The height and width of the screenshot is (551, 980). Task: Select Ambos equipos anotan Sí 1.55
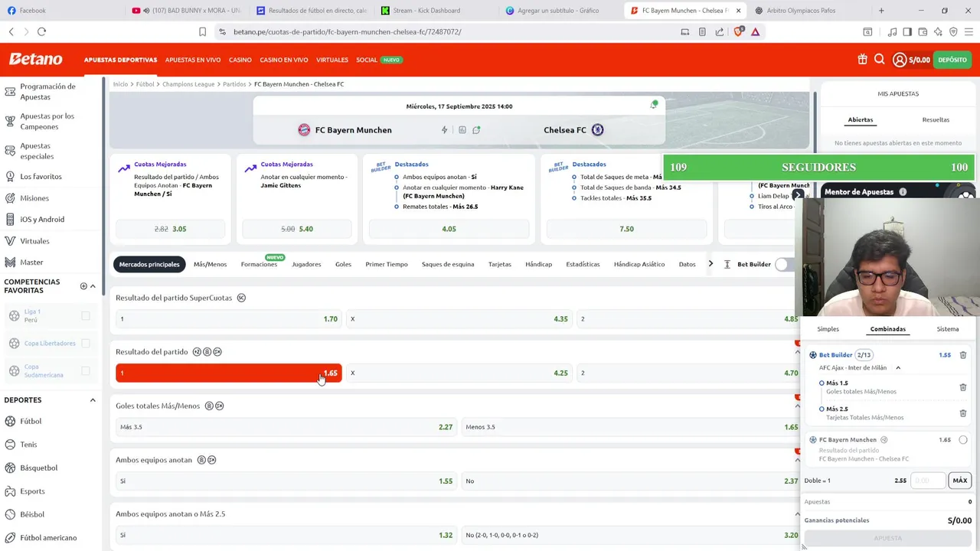286,481
